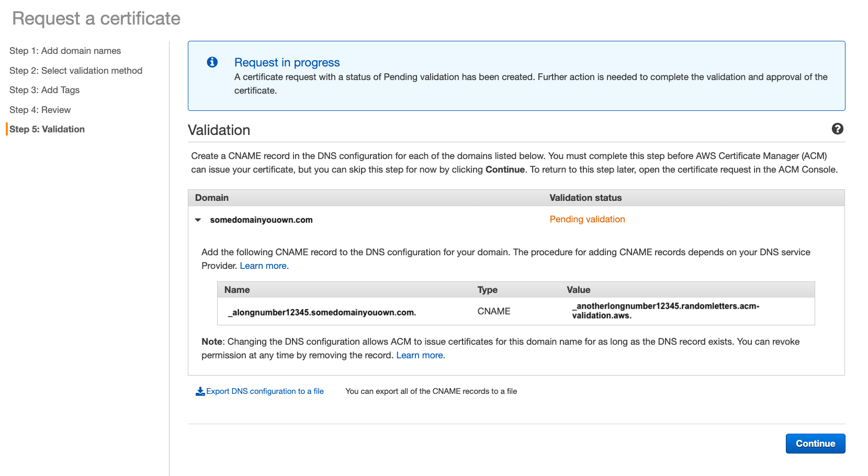Select the CNAME record name for copying

pyautogui.click(x=322, y=312)
